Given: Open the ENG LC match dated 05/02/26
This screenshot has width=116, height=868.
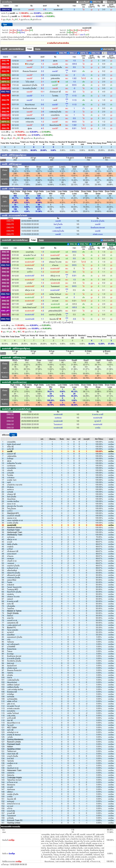Looking at the screenshot, I should click(58, 67).
